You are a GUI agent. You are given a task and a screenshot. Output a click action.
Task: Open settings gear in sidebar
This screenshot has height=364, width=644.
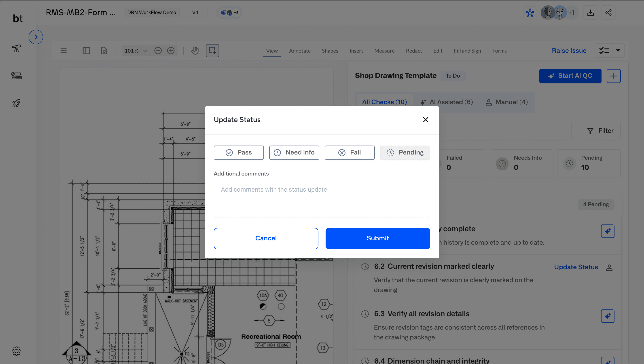point(17,351)
